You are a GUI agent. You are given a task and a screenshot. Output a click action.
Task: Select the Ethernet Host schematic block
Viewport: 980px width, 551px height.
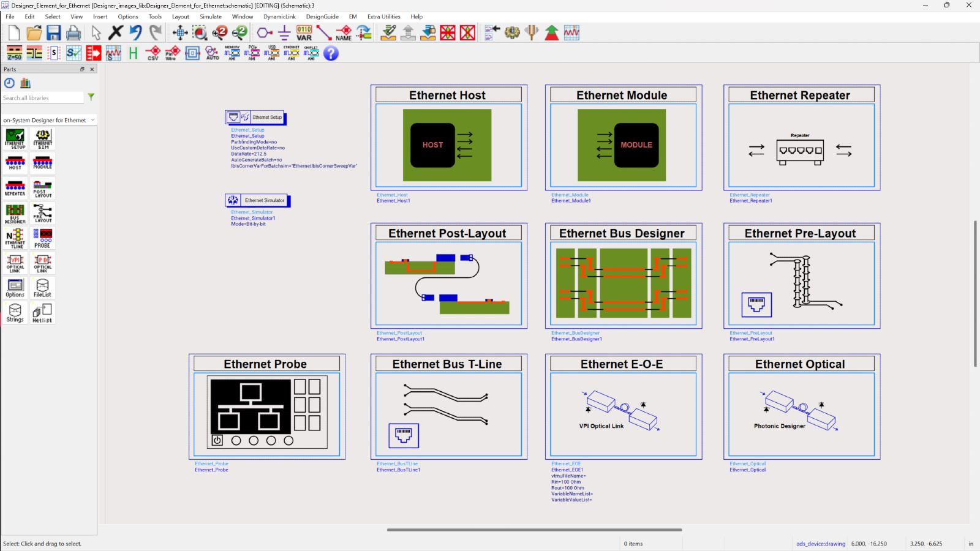449,137
